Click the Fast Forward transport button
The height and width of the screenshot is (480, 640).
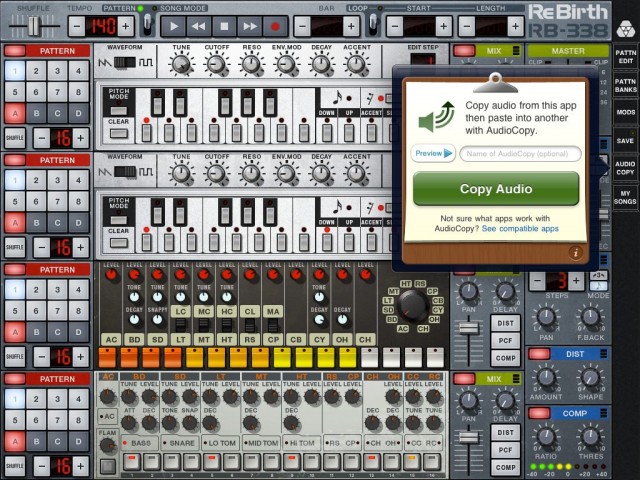[250, 25]
